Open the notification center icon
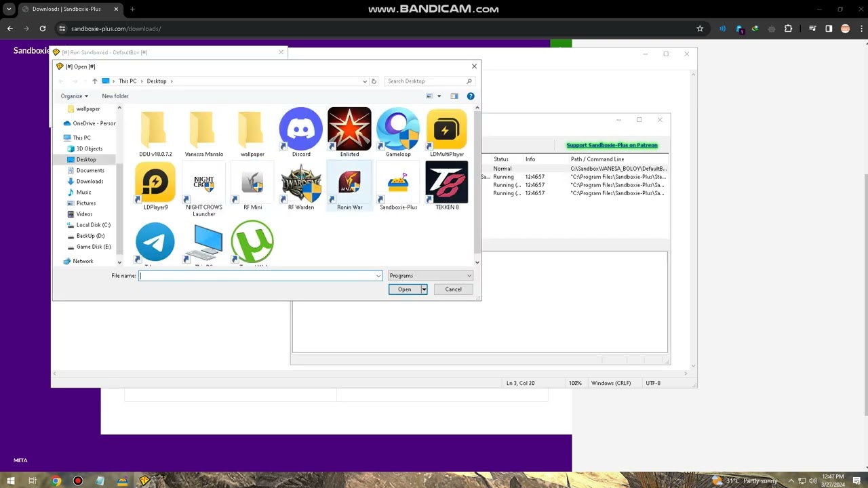 coord(858,481)
